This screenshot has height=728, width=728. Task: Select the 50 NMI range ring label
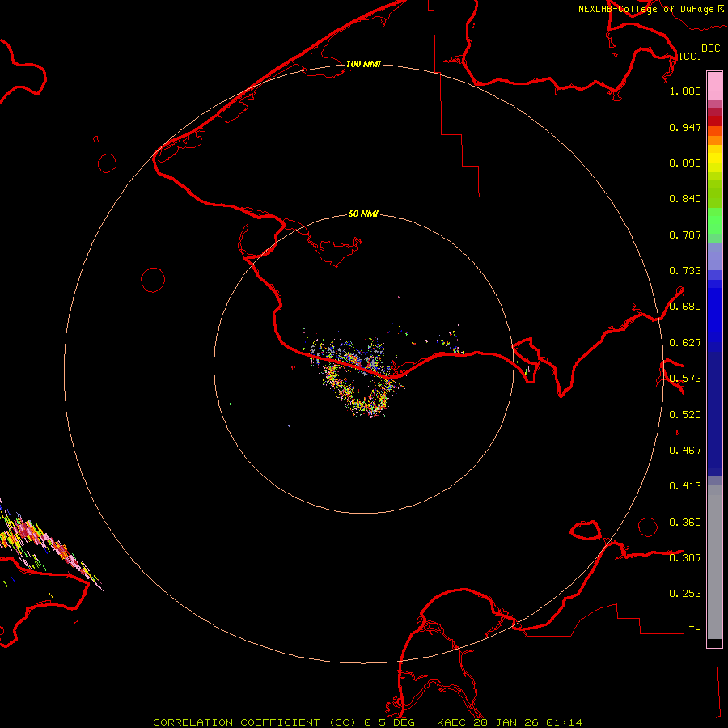tap(363, 214)
